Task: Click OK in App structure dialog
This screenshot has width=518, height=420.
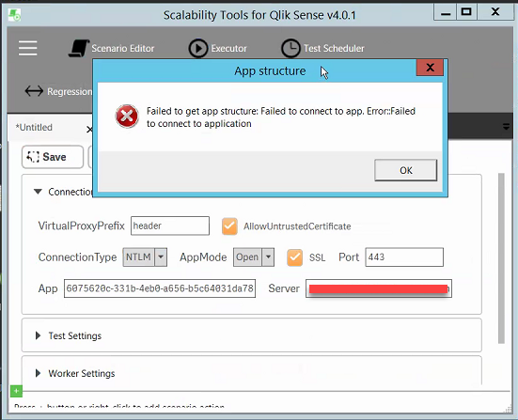Action: click(x=406, y=170)
